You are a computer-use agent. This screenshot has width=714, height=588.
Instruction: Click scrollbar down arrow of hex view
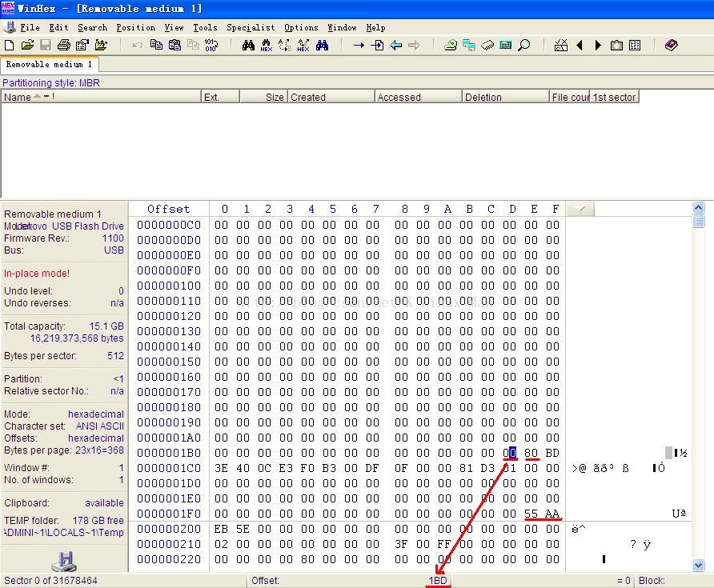pyautogui.click(x=698, y=566)
